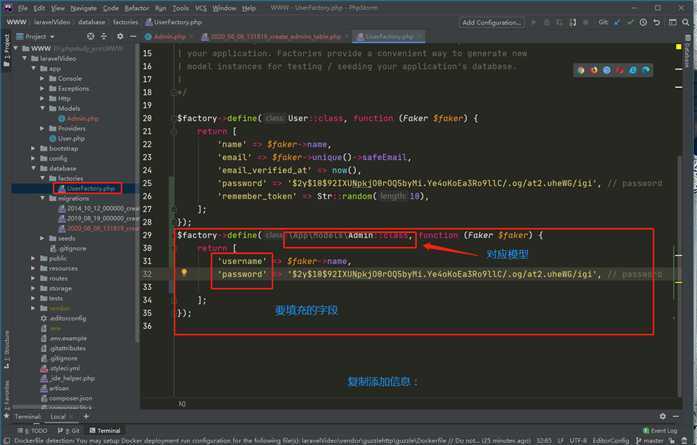Expand the Exceptions folder
697x445 pixels.
tap(42, 88)
